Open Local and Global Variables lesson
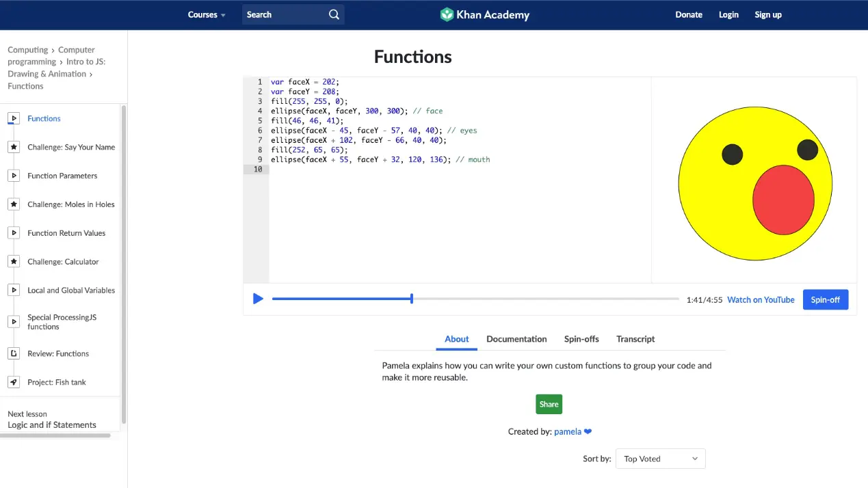868x488 pixels. [x=71, y=290]
